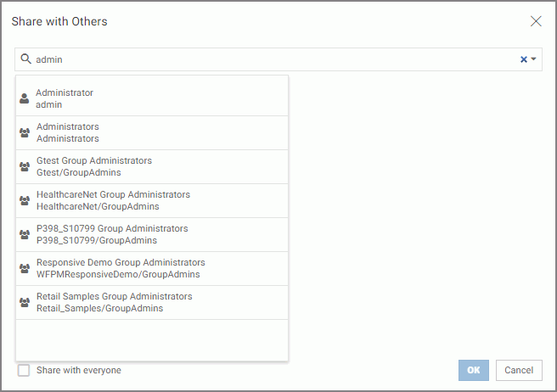Click the Gtest Group Administrators group icon
The image size is (557, 392).
(x=25, y=167)
